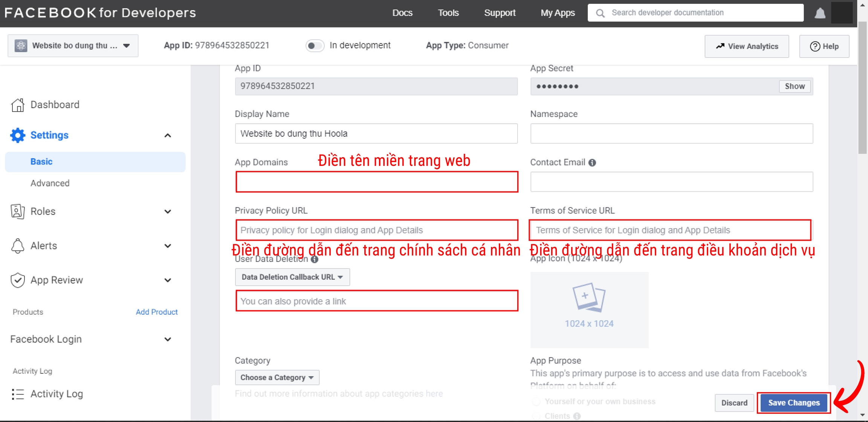The image size is (868, 422).
Task: Click the app icon upload placeholder
Action: (x=589, y=309)
